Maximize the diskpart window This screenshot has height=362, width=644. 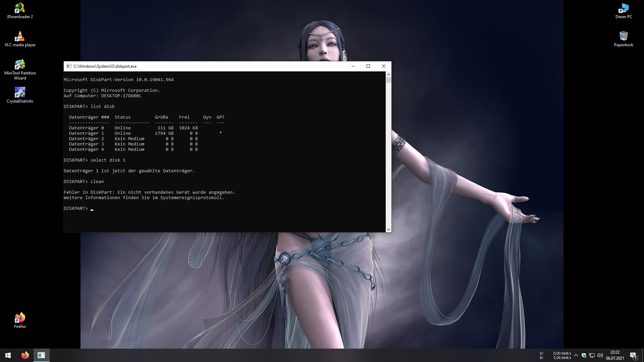(x=368, y=66)
